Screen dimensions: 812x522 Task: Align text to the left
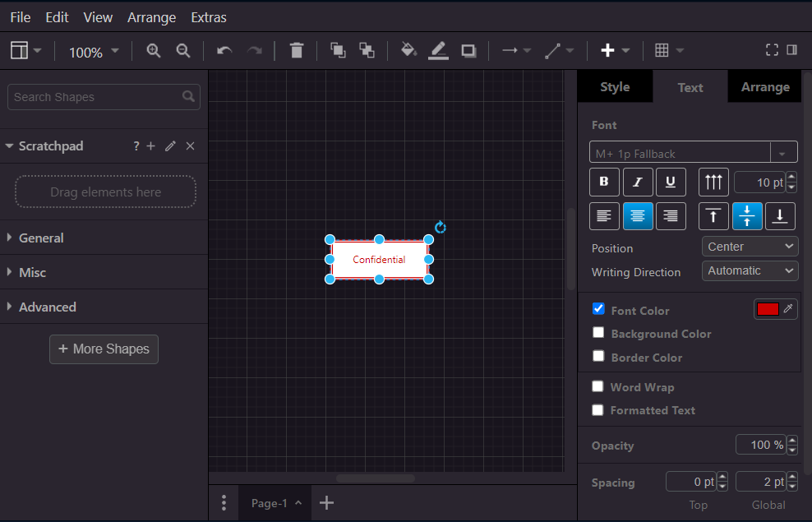tap(604, 216)
